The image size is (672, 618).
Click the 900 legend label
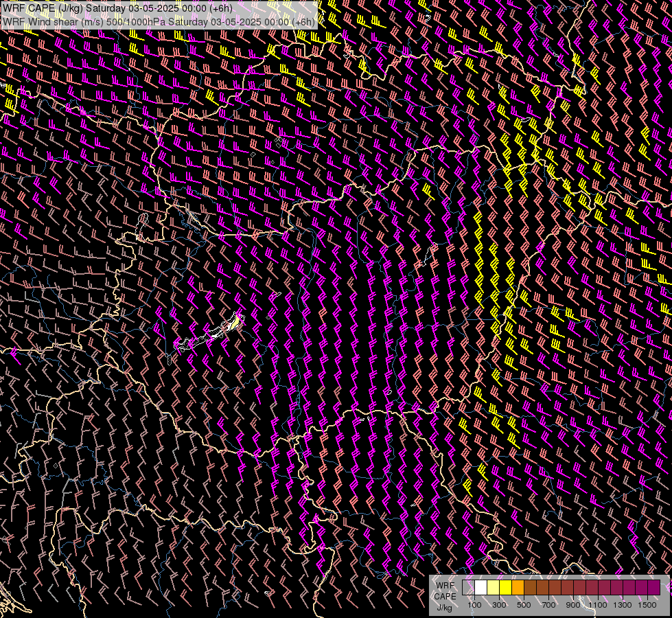pos(573,605)
